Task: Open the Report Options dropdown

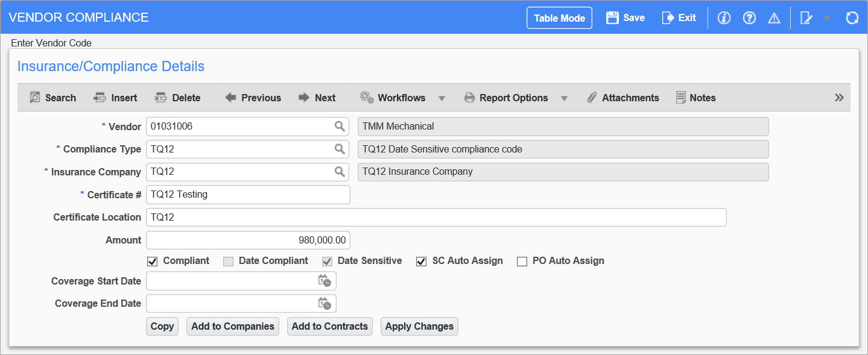Action: point(565,98)
